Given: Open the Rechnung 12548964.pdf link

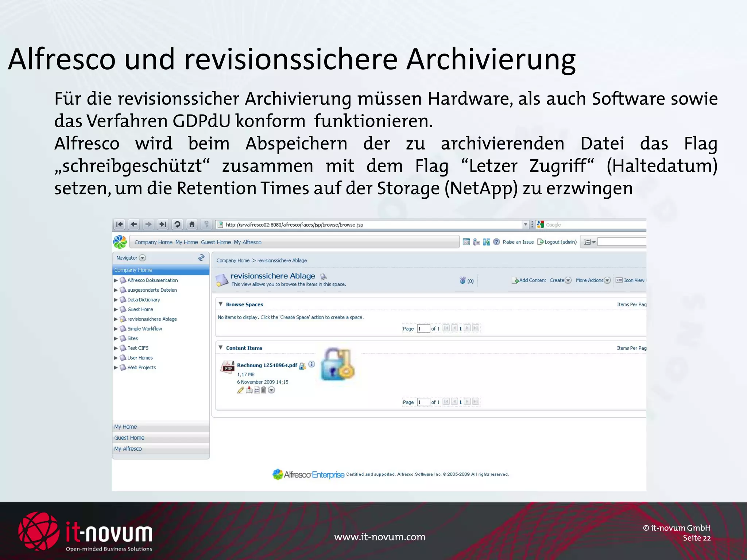Looking at the screenshot, I should click(267, 365).
